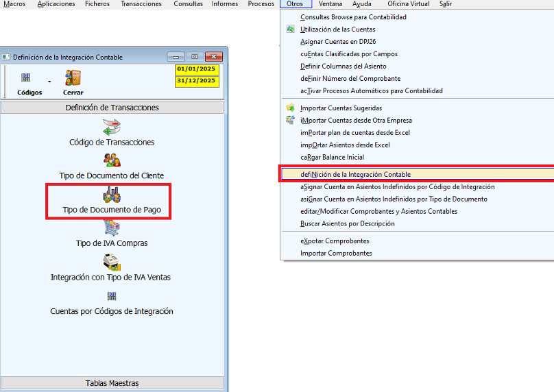Viewport: 554px width, 392px height.
Task: Expand the Códigos dropdown arrow
Action: pos(49,82)
